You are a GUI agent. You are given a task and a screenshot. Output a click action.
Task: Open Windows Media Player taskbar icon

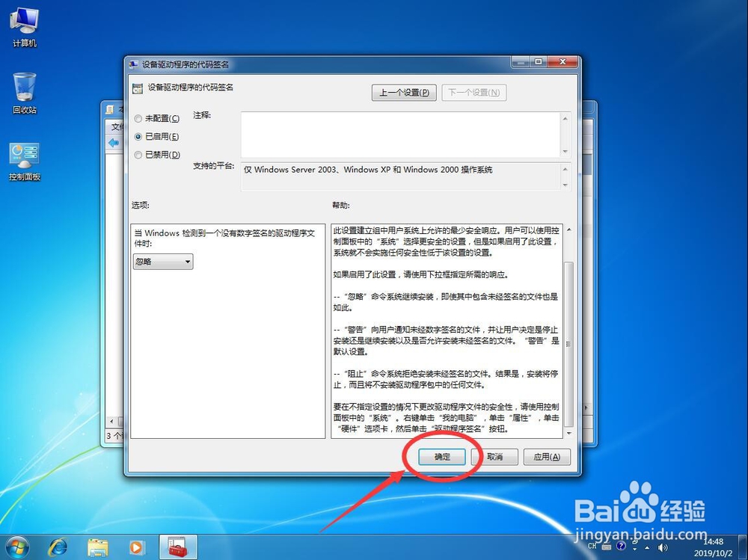tap(136, 547)
